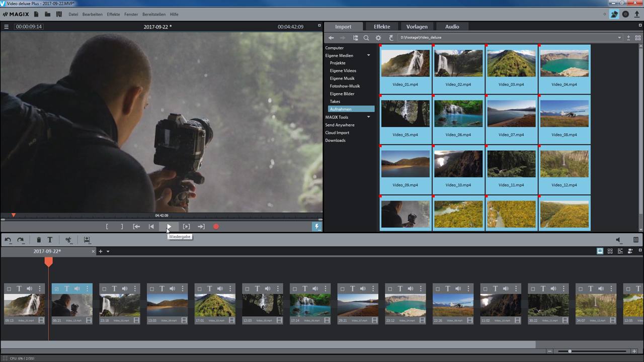Open three-dot menu of the selected Video_13 clip
The image size is (644, 362).
(87, 289)
